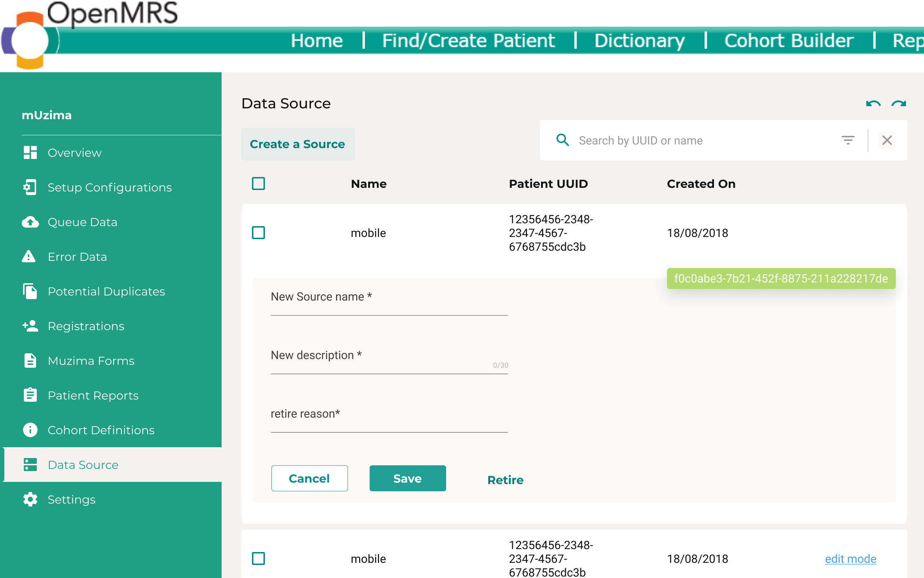The image size is (924, 578).
Task: Click the Retire button
Action: (x=505, y=480)
